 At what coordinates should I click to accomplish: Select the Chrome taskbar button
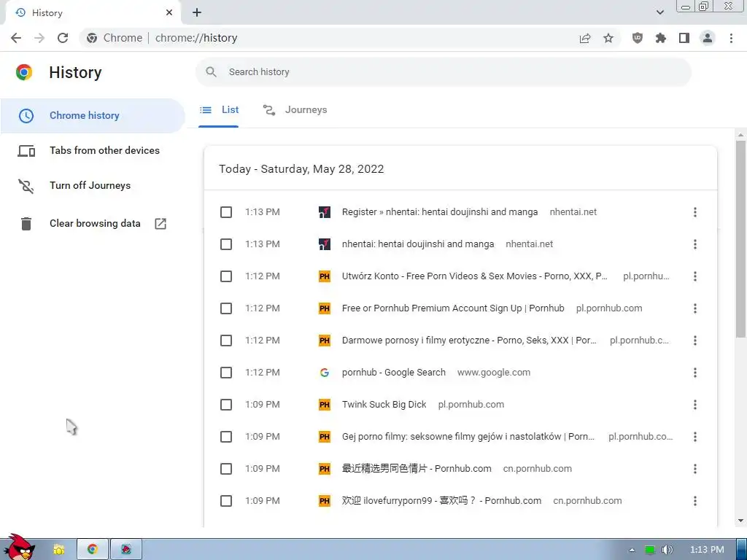click(93, 549)
